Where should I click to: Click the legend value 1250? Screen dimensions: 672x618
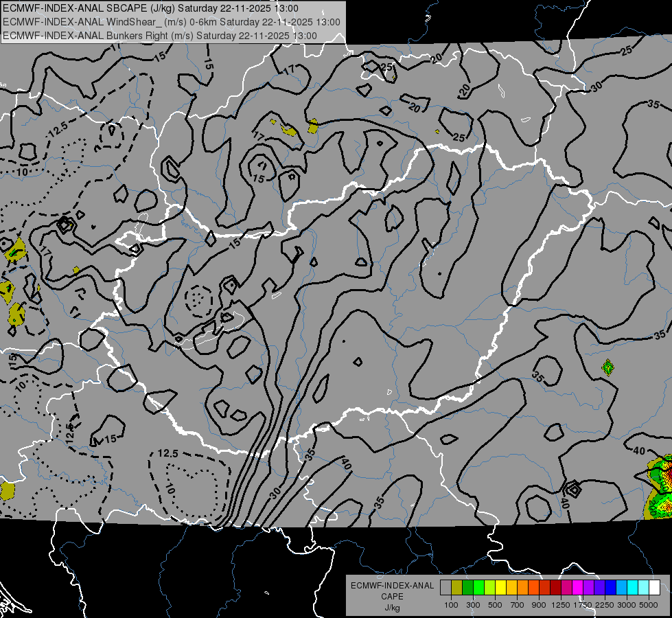561,605
